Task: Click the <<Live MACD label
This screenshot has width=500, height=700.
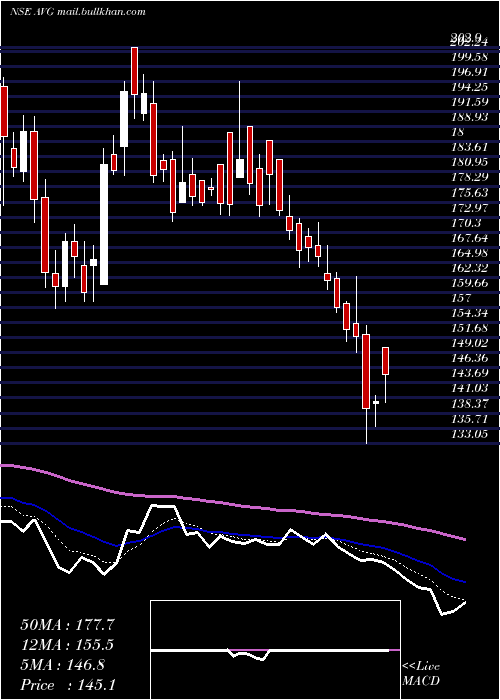Action: [x=421, y=674]
